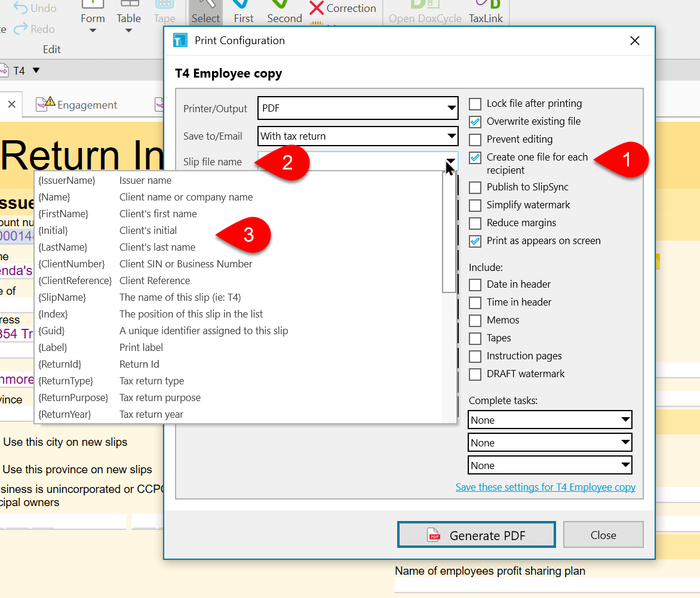The width and height of the screenshot is (700, 598).
Task: Open third Complete tasks None dropdown
Action: pos(550,465)
